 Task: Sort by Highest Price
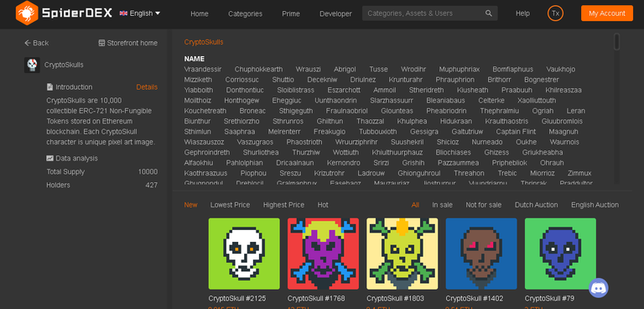pos(283,205)
